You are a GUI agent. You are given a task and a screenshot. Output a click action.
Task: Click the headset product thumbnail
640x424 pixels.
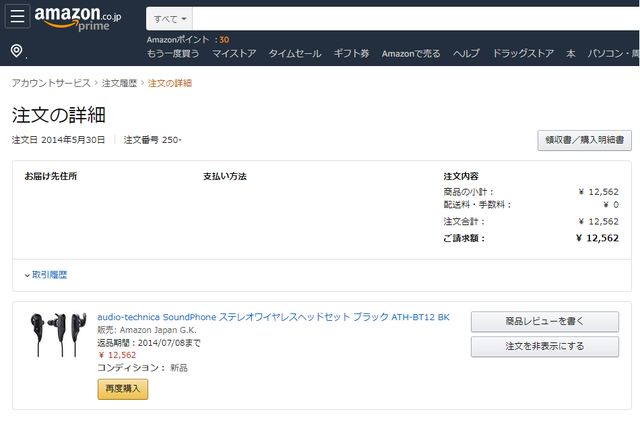[58, 335]
